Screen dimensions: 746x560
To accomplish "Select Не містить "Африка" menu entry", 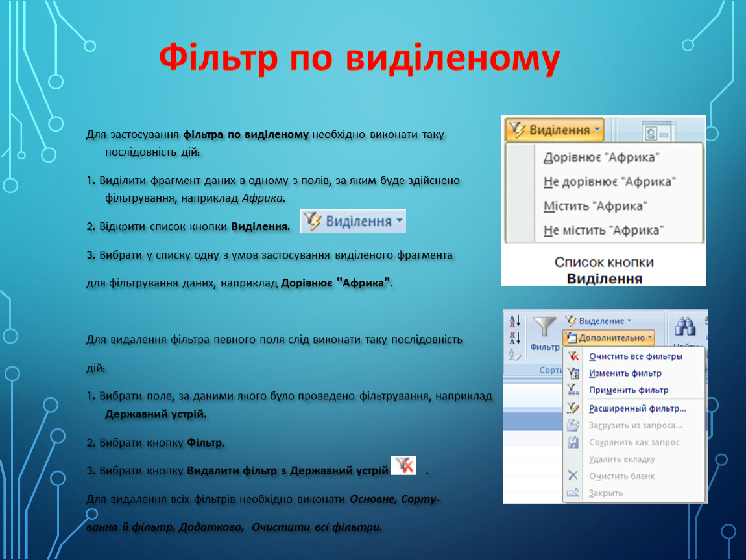I will (603, 231).
